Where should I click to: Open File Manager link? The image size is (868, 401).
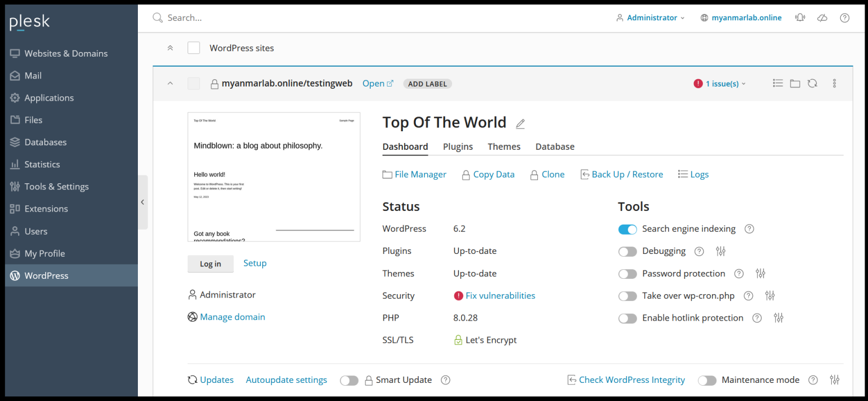pos(414,174)
